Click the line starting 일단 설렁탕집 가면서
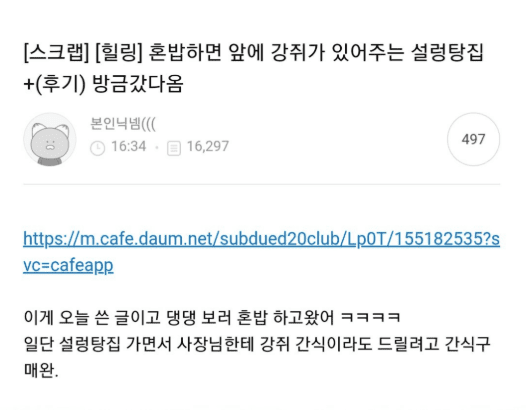 pyautogui.click(x=257, y=344)
